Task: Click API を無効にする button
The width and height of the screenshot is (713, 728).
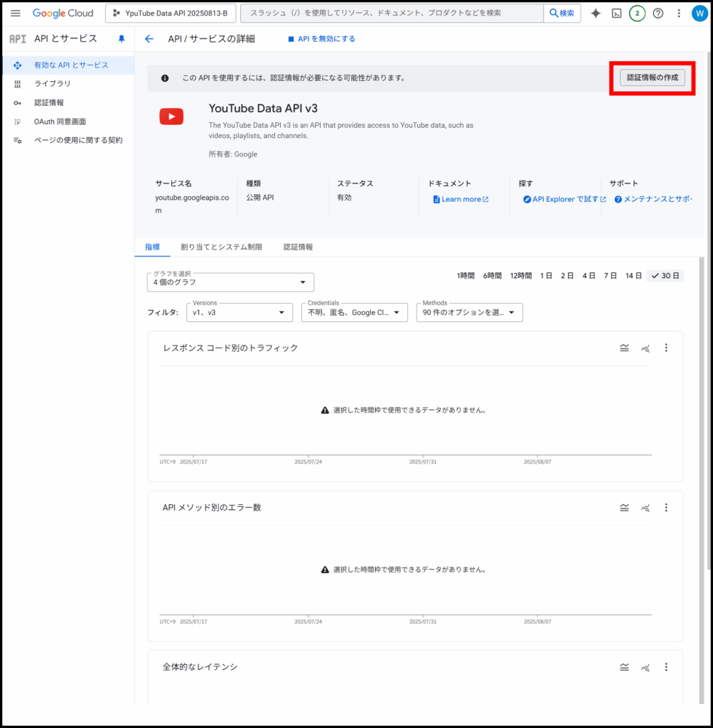Action: 322,39
